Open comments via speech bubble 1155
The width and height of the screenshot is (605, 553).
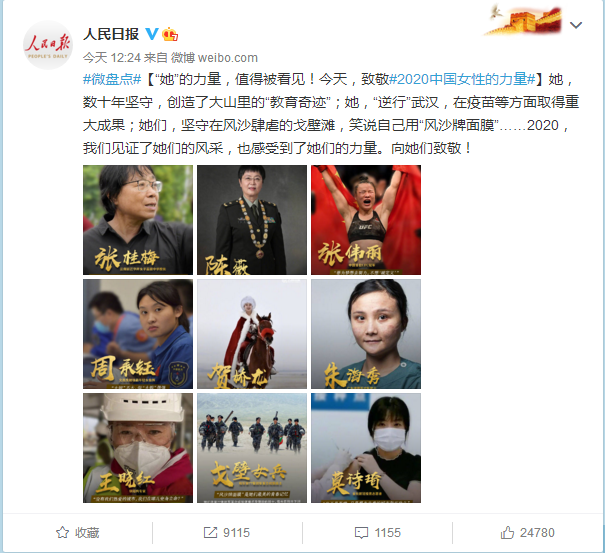[x=361, y=533]
